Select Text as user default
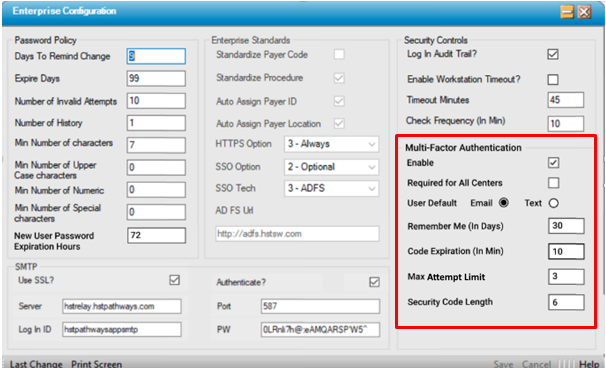The width and height of the screenshot is (606, 368). 553,203
